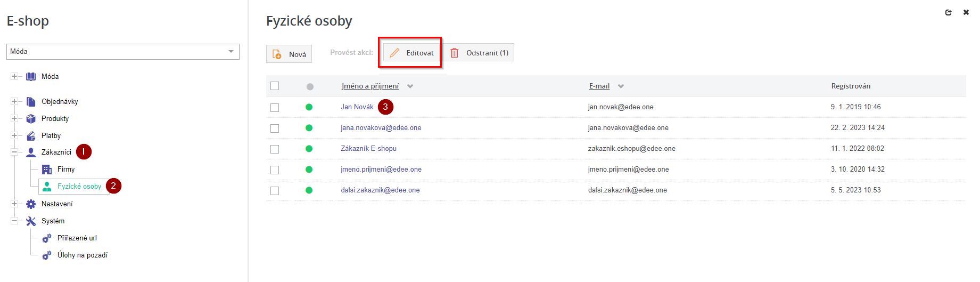Click the Platby payment icon

pyautogui.click(x=31, y=136)
